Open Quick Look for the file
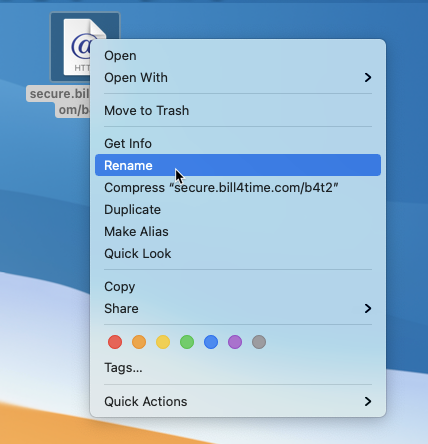 tap(238, 254)
